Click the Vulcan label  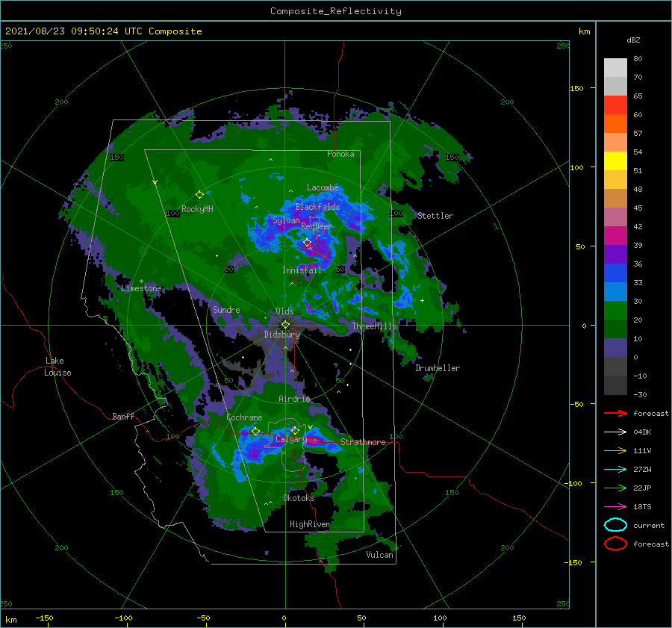coord(379,555)
